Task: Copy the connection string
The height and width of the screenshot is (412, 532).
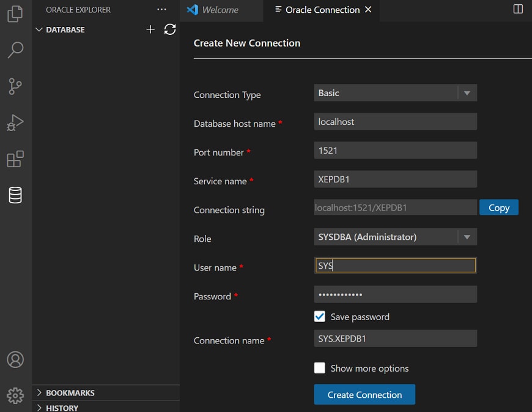Action: (498, 208)
